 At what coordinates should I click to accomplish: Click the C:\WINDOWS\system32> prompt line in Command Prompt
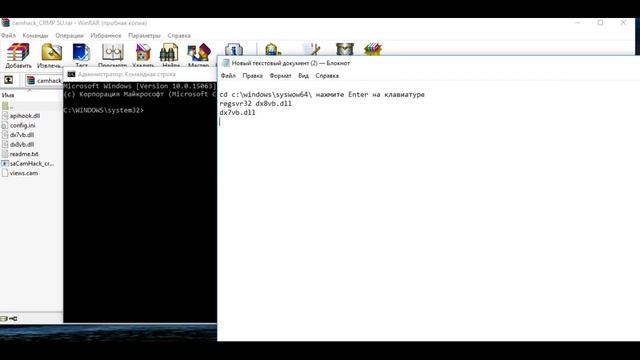(x=104, y=110)
